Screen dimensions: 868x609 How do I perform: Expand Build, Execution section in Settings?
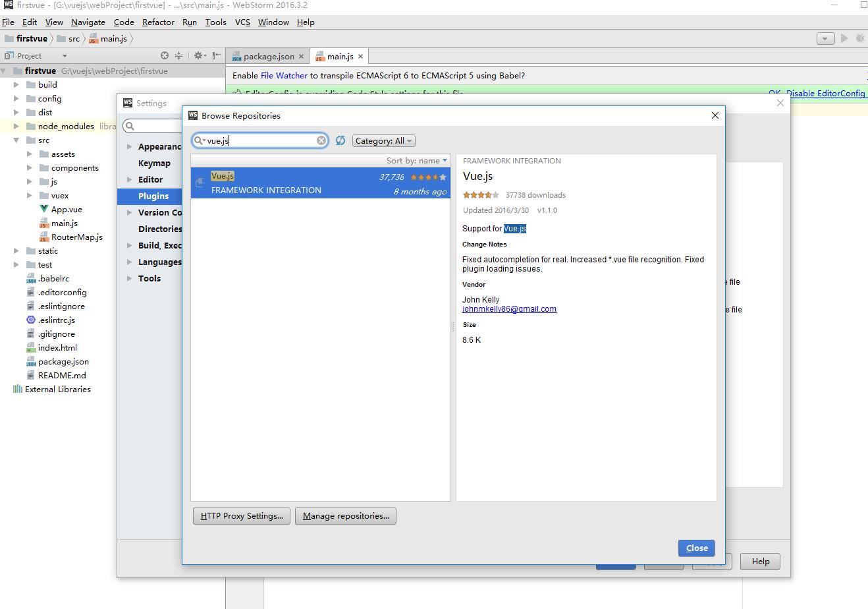(x=130, y=246)
